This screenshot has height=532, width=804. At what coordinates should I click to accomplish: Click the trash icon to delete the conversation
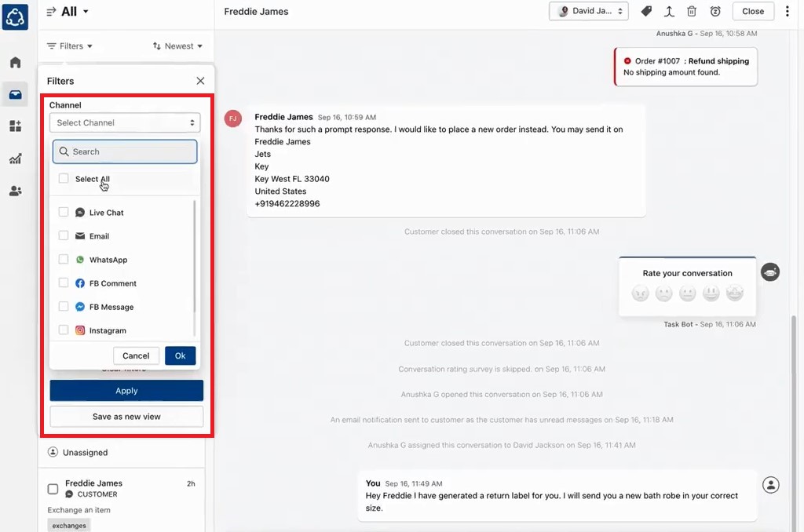[692, 12]
